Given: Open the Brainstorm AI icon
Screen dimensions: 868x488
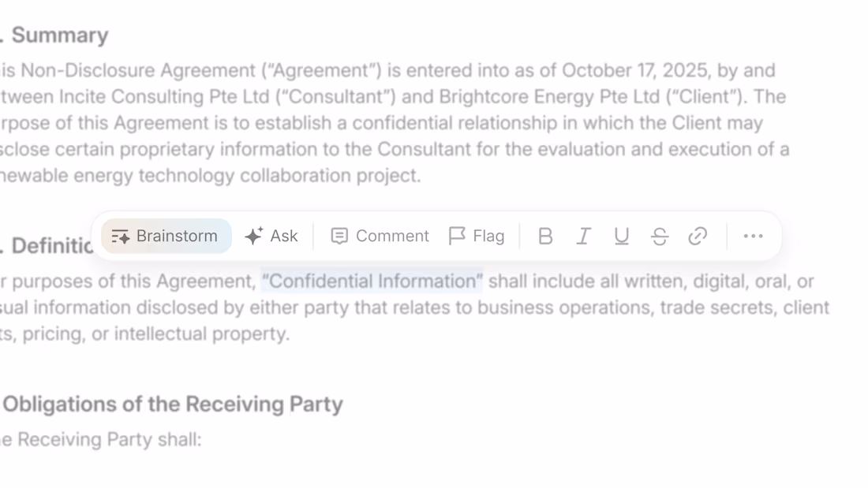Looking at the screenshot, I should coord(120,236).
